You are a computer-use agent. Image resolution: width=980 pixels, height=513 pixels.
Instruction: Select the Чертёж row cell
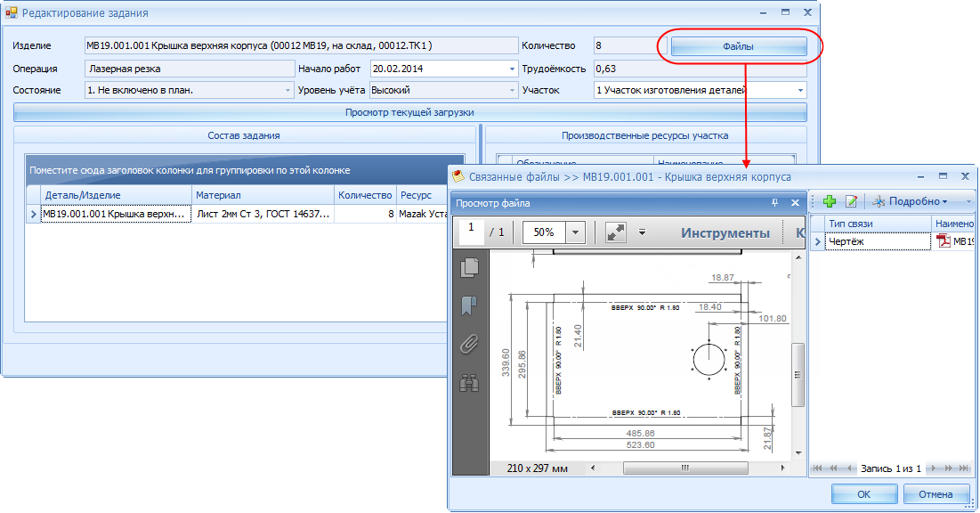pyautogui.click(x=879, y=240)
